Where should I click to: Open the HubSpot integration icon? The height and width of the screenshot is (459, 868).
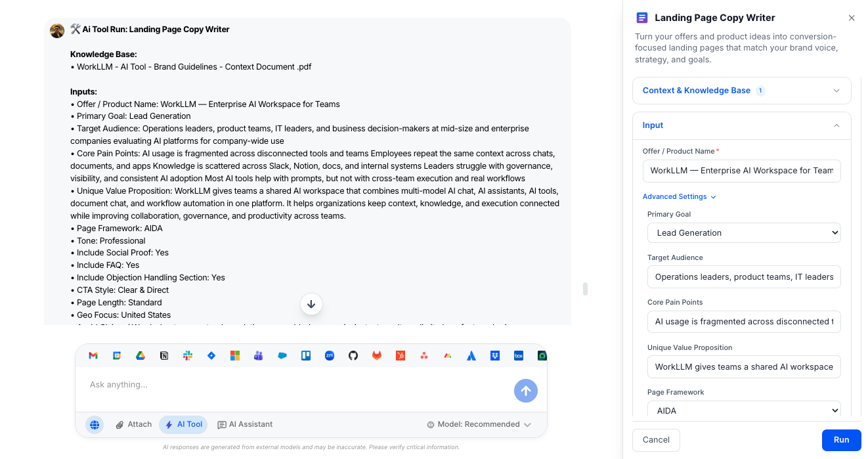point(401,355)
